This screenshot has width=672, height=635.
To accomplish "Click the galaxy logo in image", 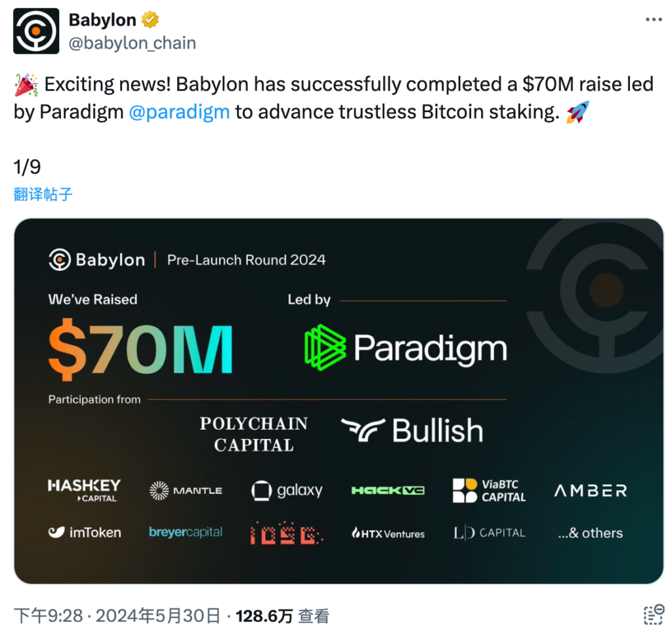I will tap(287, 490).
